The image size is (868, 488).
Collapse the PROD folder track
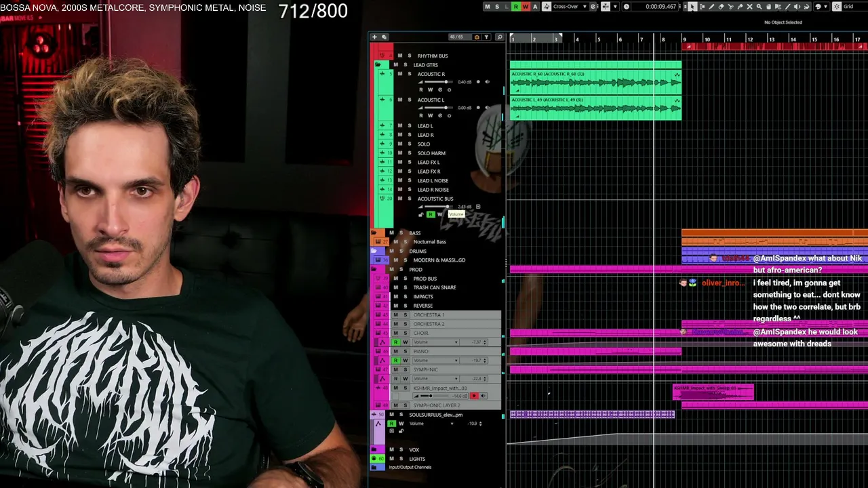[x=374, y=270]
